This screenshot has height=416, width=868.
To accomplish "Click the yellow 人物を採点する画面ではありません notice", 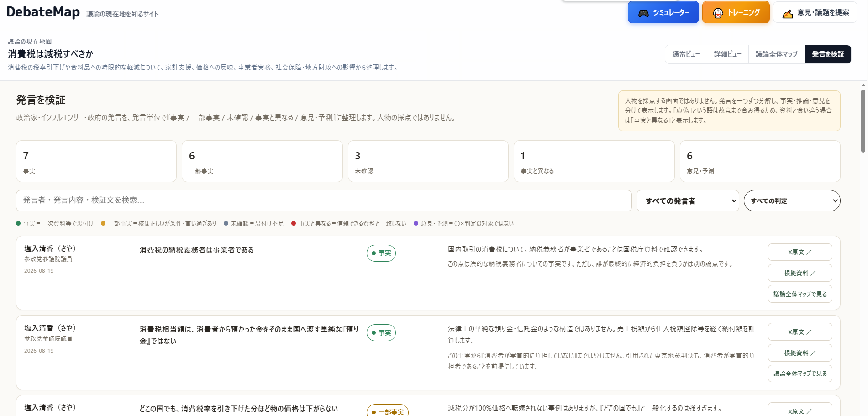I will coord(729,111).
